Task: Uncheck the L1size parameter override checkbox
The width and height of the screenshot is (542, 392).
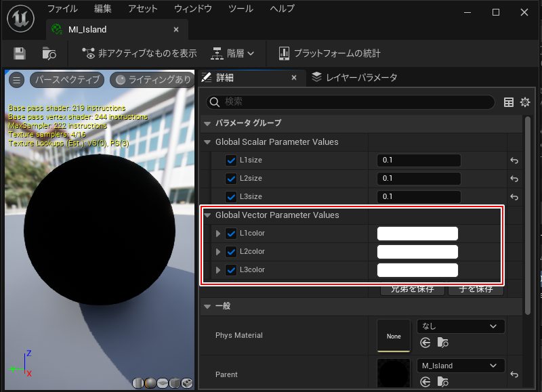Action: [230, 160]
